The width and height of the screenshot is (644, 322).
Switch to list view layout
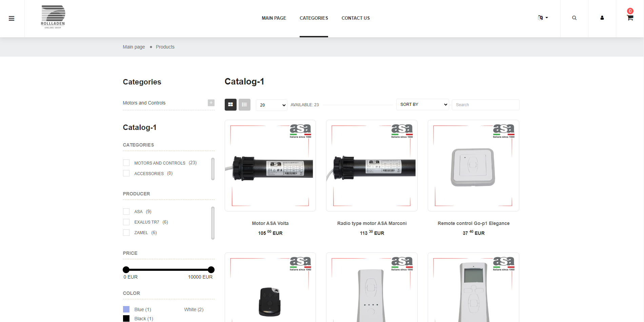pyautogui.click(x=244, y=105)
